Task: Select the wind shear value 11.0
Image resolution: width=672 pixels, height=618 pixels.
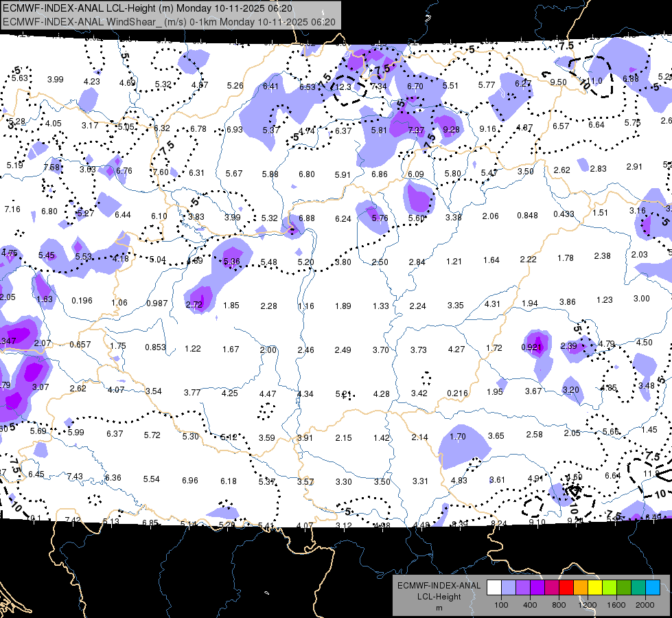Action: point(594,80)
